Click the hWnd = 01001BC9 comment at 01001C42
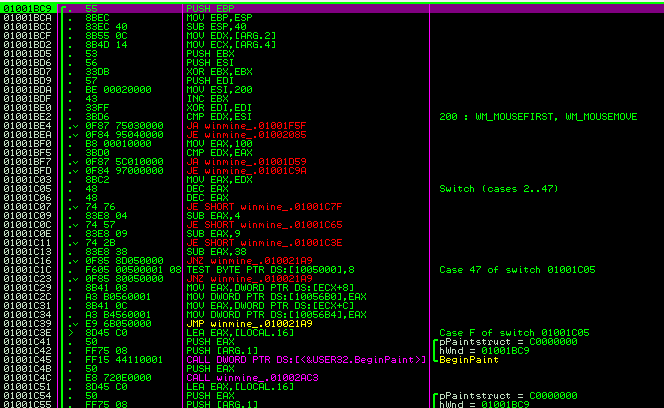The width and height of the screenshot is (664, 408). (x=484, y=350)
